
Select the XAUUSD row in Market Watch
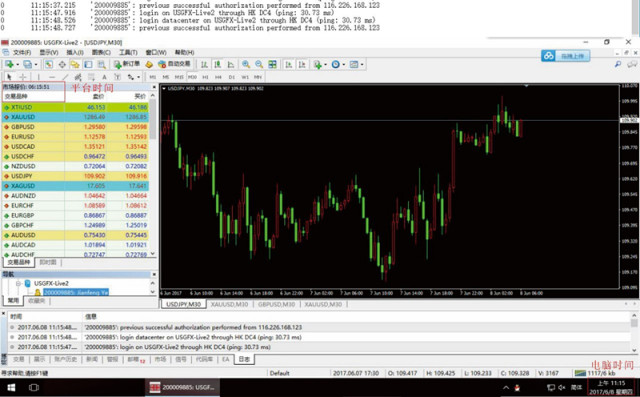pos(75,117)
